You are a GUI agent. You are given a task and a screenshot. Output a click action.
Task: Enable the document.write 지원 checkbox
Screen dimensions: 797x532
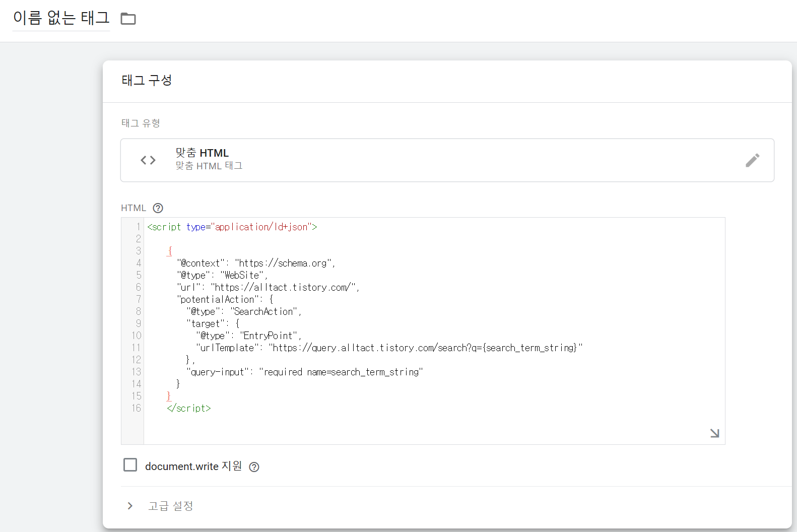[130, 464]
